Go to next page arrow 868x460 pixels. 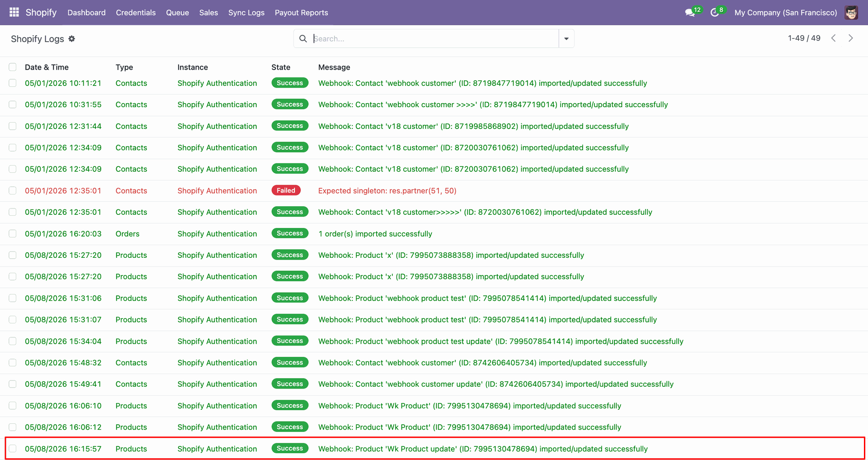[851, 38]
